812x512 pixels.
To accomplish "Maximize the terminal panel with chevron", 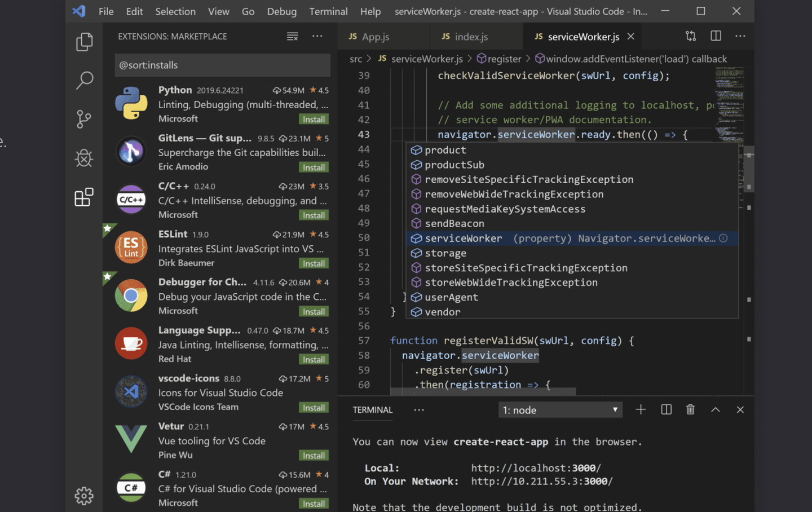I will tap(716, 410).
